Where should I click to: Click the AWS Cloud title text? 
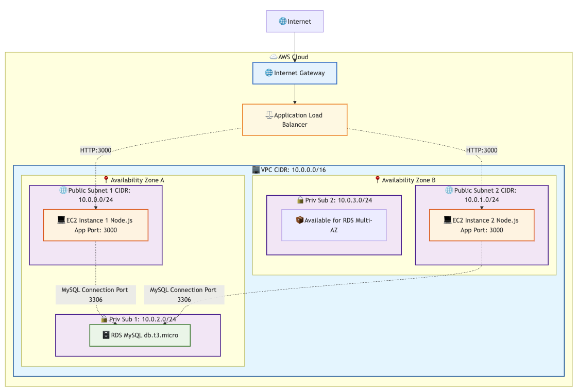[293, 57]
